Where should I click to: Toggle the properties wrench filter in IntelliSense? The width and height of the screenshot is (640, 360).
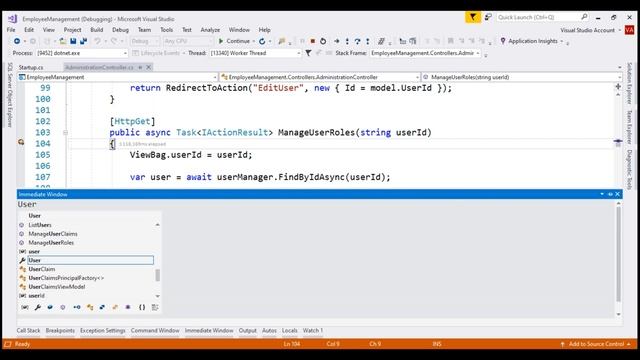click(x=38, y=307)
